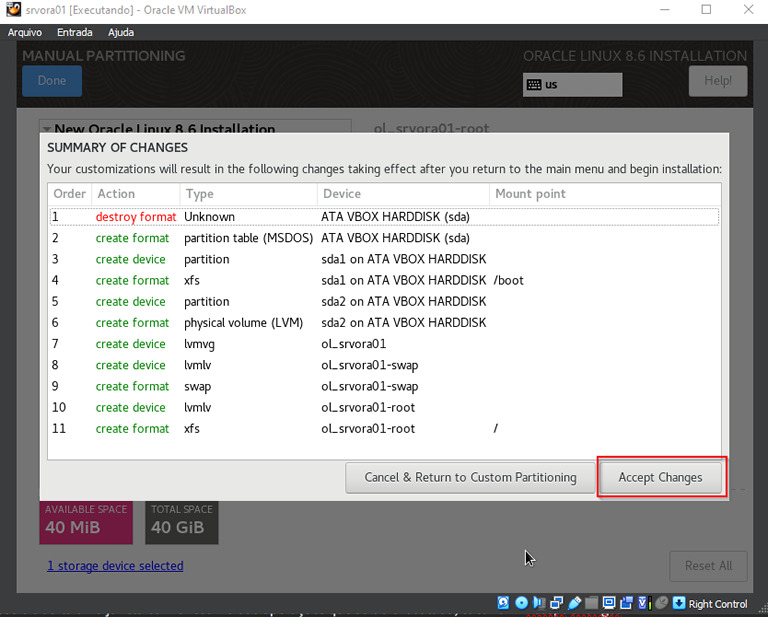Sort by the Type column header
768x617 pixels.
tap(248, 194)
